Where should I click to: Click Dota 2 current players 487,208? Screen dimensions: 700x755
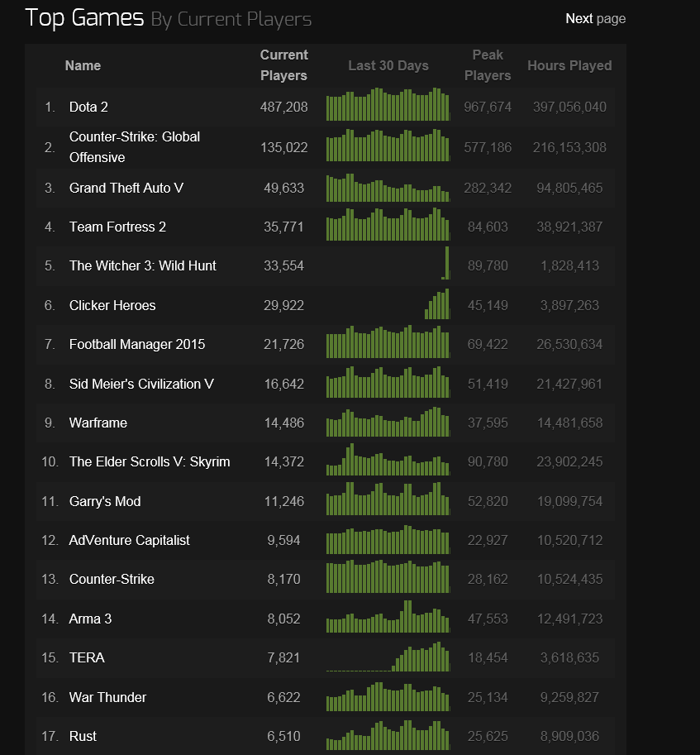[x=283, y=107]
